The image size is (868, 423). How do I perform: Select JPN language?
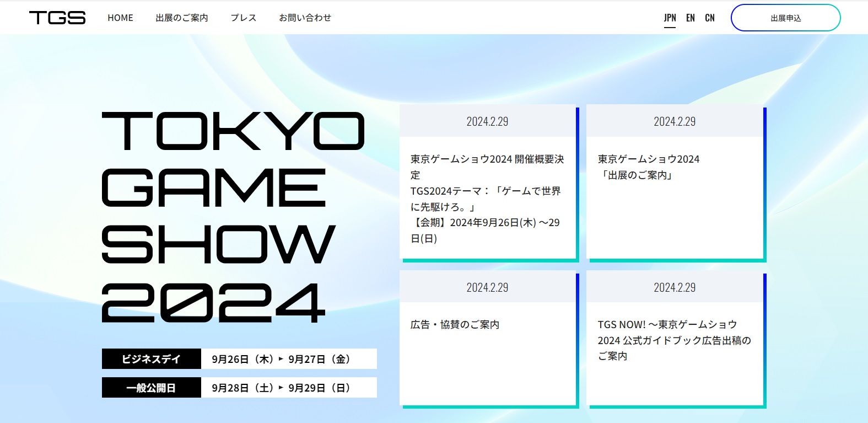(x=670, y=18)
